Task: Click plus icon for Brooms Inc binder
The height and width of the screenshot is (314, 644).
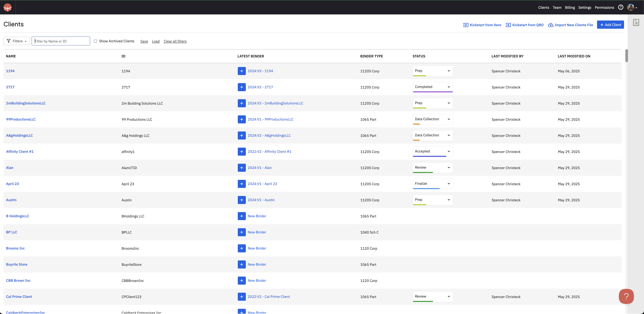Action: [x=241, y=248]
